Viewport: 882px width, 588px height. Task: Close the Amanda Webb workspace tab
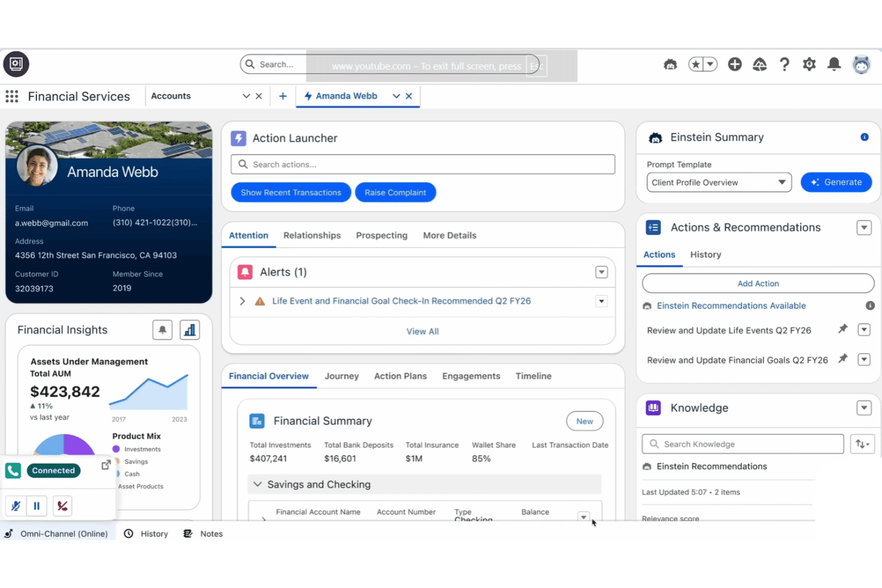click(x=409, y=96)
